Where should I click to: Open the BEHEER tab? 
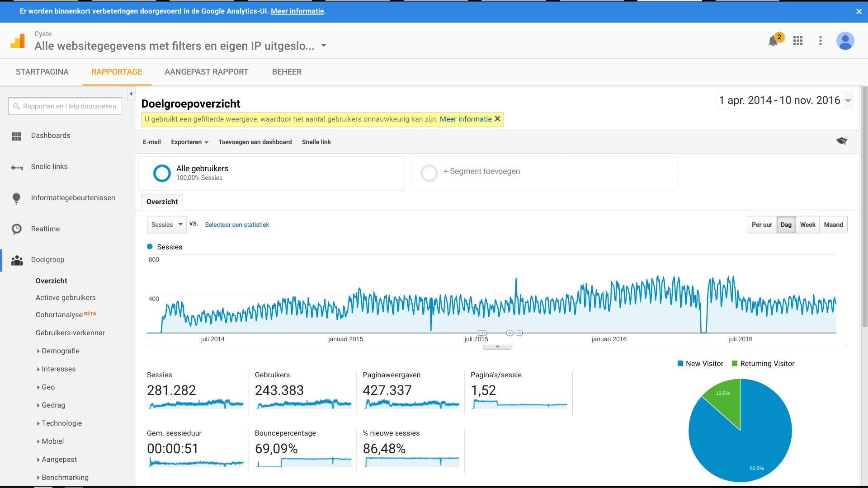[x=287, y=72]
